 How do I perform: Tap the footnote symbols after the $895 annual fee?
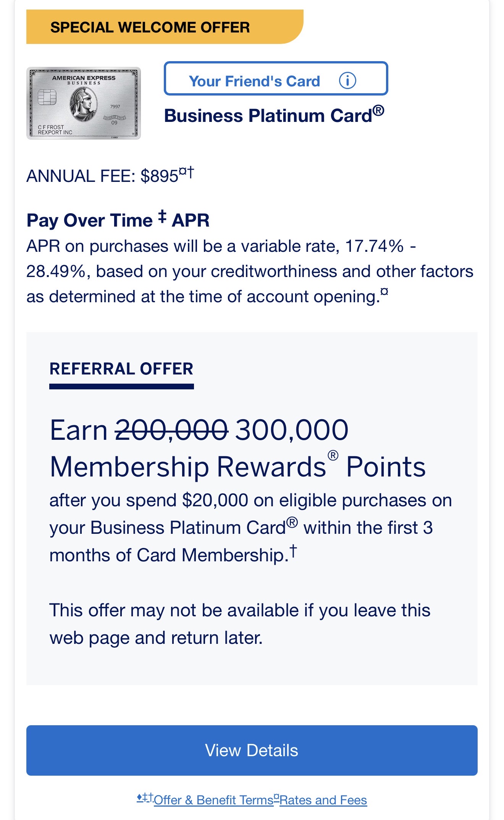[x=187, y=172]
